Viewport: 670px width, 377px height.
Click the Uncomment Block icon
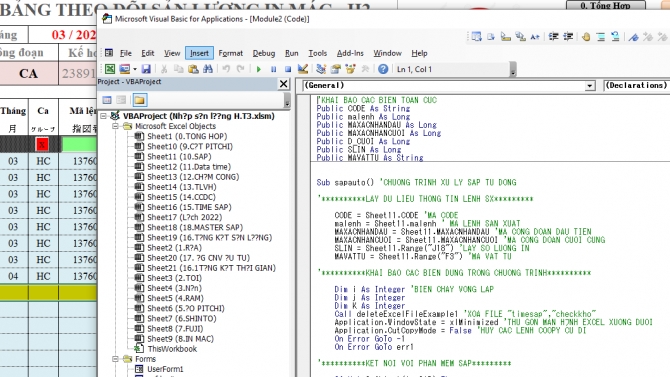click(x=615, y=37)
